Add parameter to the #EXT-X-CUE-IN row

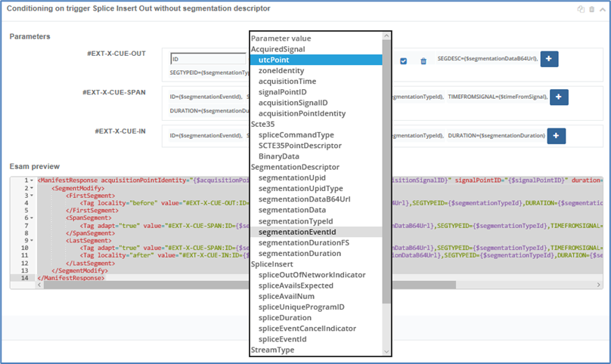pos(556,135)
